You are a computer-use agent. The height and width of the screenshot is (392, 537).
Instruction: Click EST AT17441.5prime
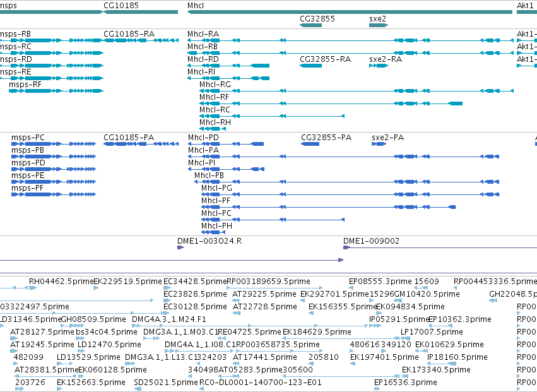pos(265,357)
